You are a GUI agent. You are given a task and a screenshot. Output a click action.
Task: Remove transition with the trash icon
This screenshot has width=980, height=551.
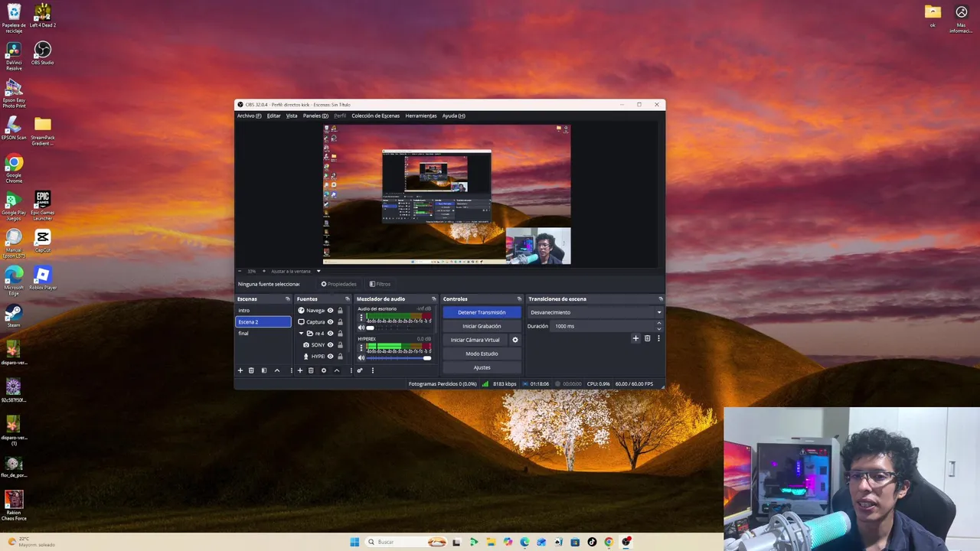[x=647, y=338]
